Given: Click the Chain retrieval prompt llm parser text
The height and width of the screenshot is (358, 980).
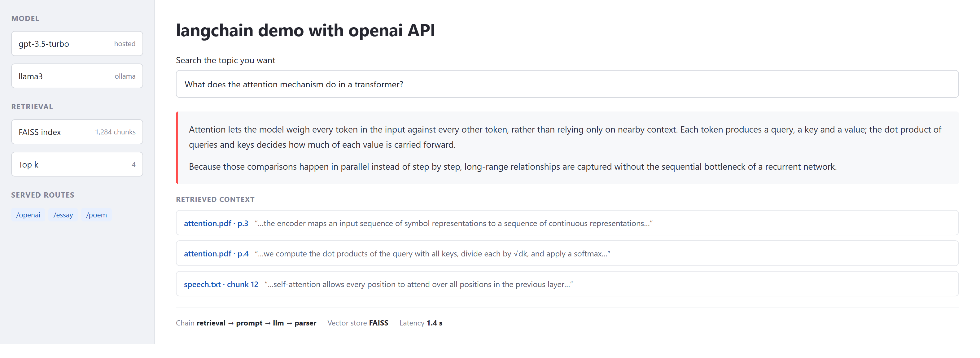Looking at the screenshot, I should coord(246,323).
